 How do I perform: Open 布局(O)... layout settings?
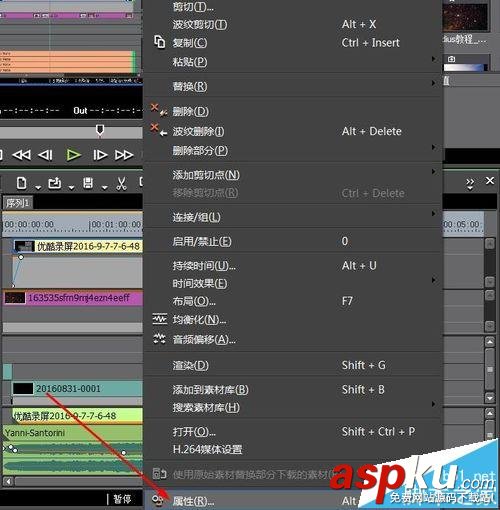[x=293, y=301]
